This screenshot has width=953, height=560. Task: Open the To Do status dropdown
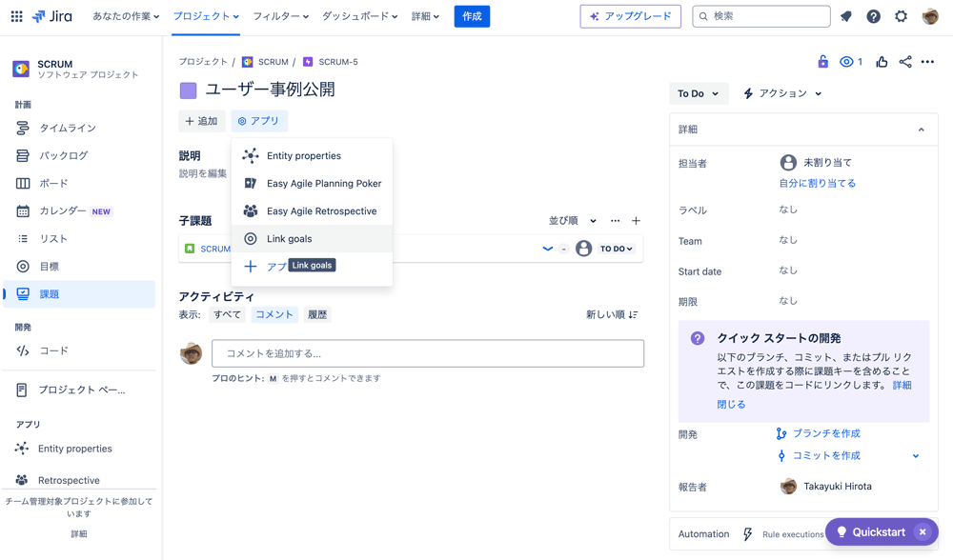699,93
